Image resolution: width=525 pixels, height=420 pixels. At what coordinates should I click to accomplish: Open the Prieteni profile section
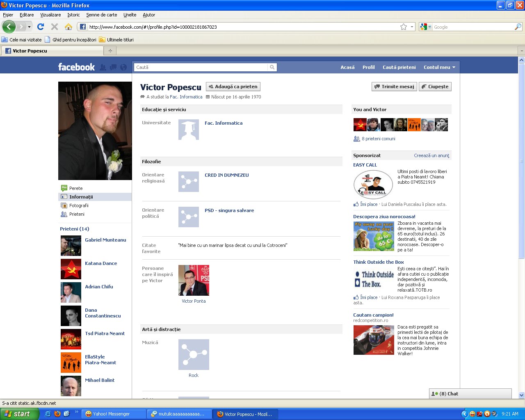(x=77, y=214)
